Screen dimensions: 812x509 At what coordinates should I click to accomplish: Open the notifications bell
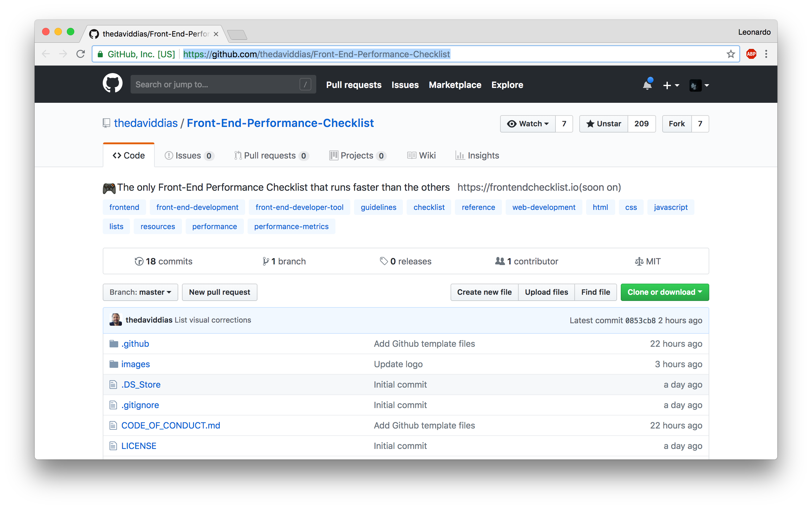click(x=647, y=85)
